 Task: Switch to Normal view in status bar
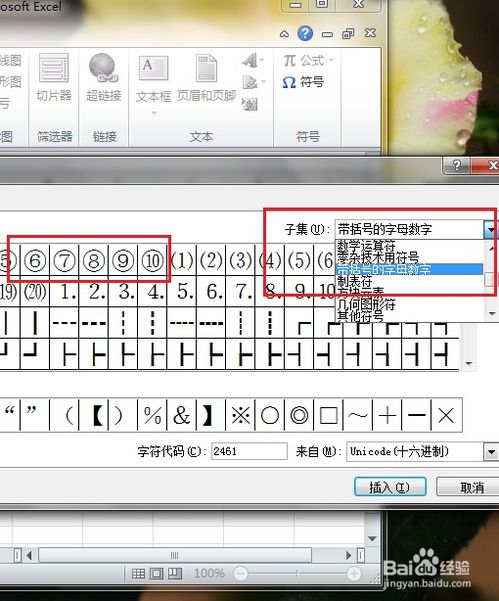click(x=138, y=574)
